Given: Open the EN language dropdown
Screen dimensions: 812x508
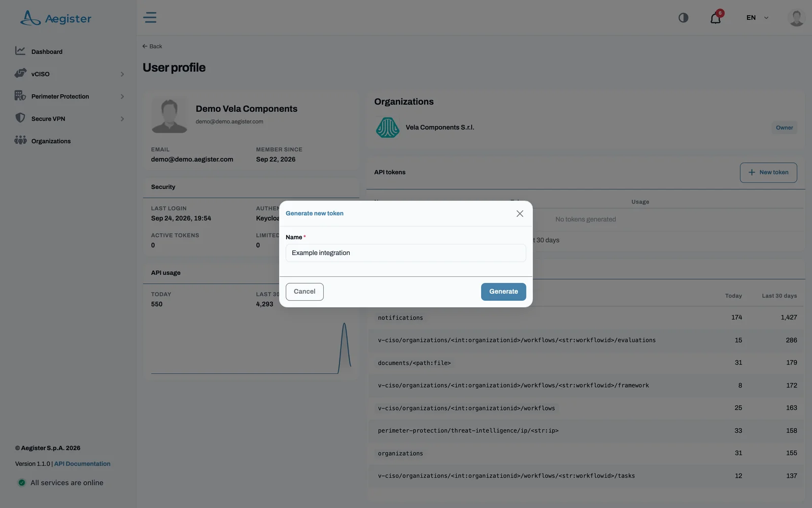Looking at the screenshot, I should tap(757, 18).
